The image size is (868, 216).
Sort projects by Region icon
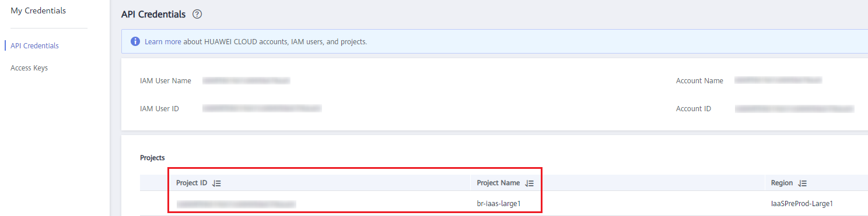click(802, 183)
